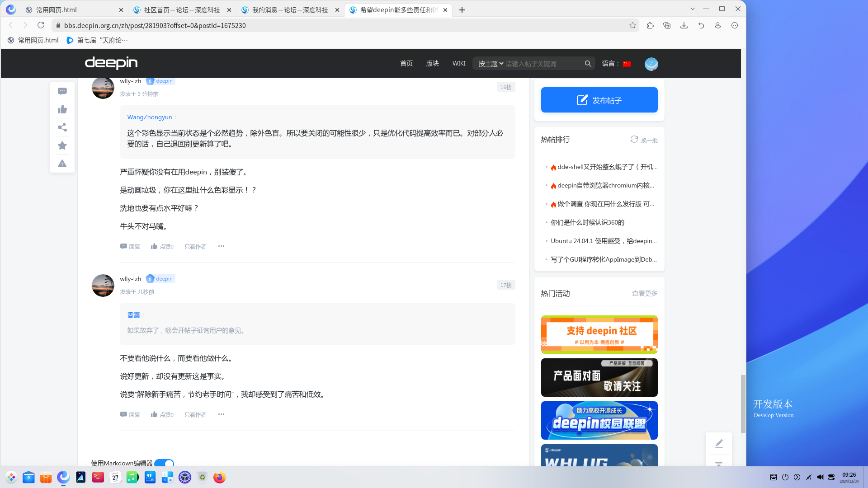Viewport: 868px width, 488px height.
Task: Click 只看作者 on floor 16 post
Action: 195,247
